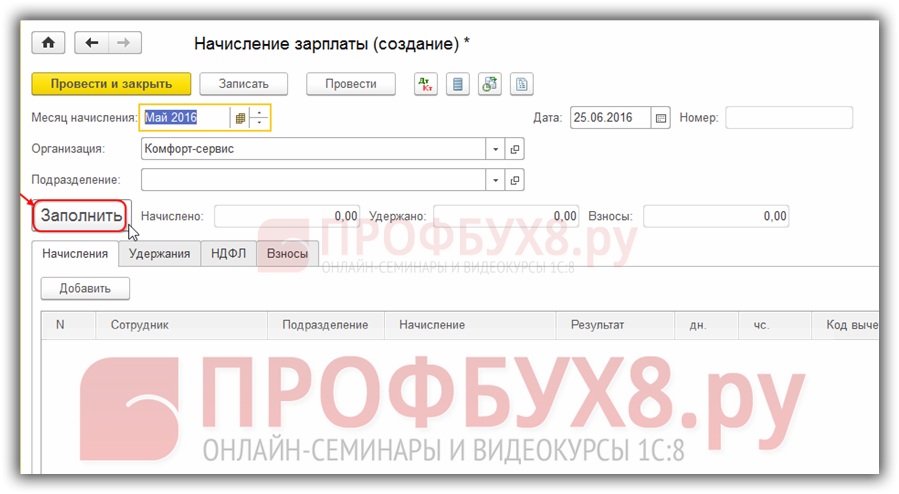Click the create-based-on icon with green arrow
Image resolution: width=899 pixels, height=494 pixels.
[489, 84]
